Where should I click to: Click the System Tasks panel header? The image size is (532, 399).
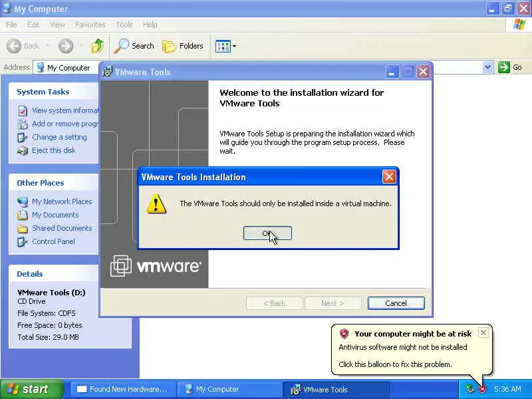coord(55,92)
